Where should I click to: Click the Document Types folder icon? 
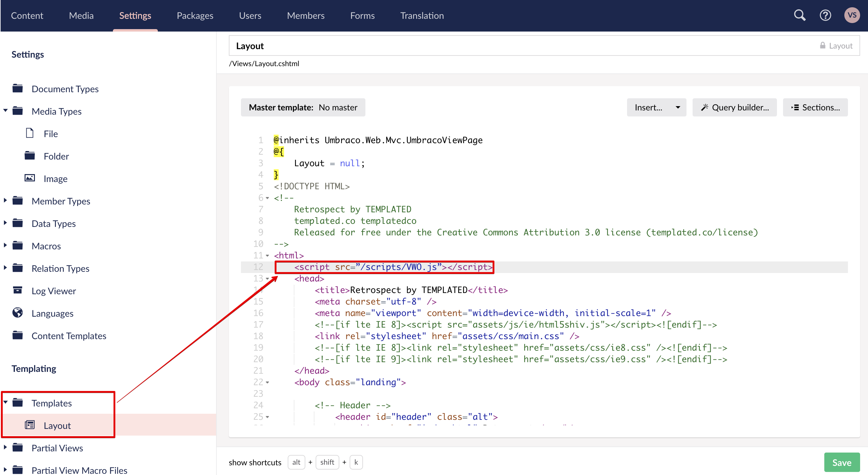coord(18,88)
